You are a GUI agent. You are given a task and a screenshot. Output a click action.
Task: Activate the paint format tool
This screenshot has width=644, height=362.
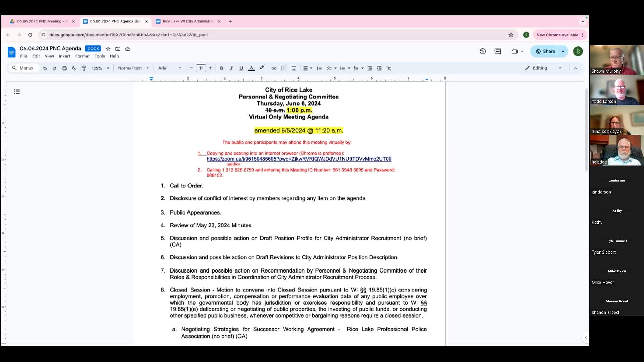(x=84, y=68)
